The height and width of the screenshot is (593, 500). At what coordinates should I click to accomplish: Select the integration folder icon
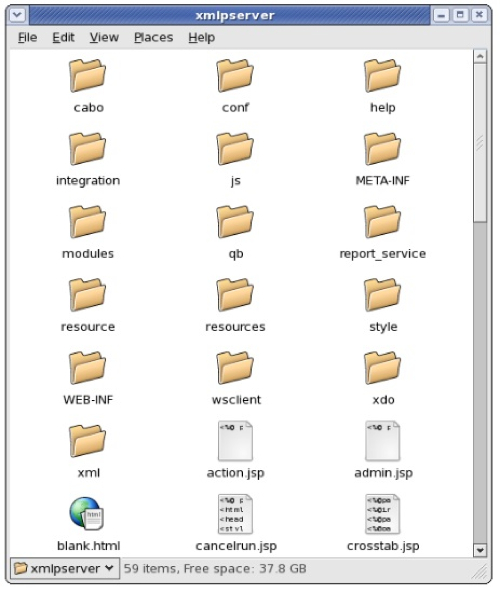(88, 149)
